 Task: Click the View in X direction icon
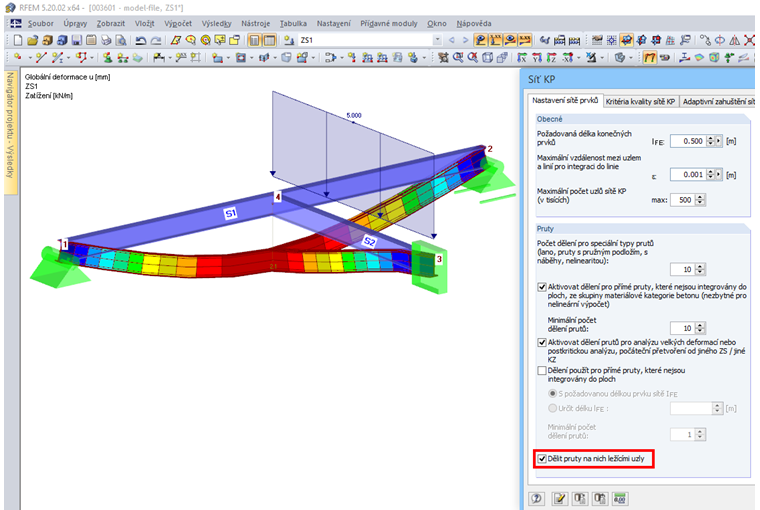tap(522, 58)
